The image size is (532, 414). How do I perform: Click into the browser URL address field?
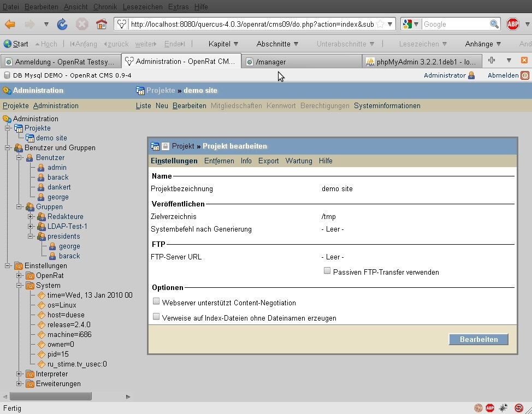252,24
